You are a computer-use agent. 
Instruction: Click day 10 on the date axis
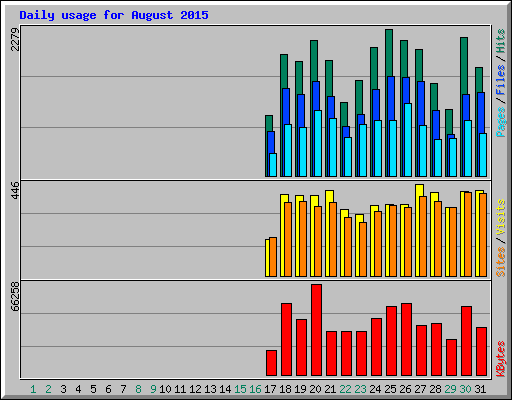pos(165,389)
